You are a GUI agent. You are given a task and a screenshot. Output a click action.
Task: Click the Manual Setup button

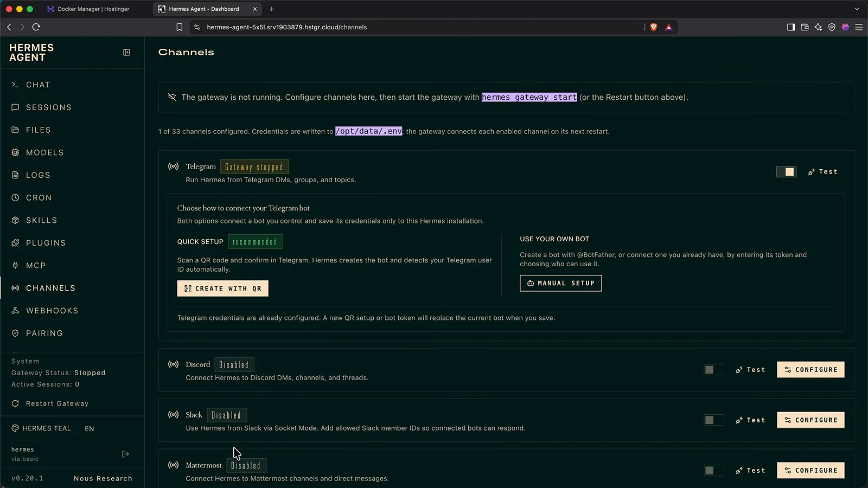[x=561, y=283]
